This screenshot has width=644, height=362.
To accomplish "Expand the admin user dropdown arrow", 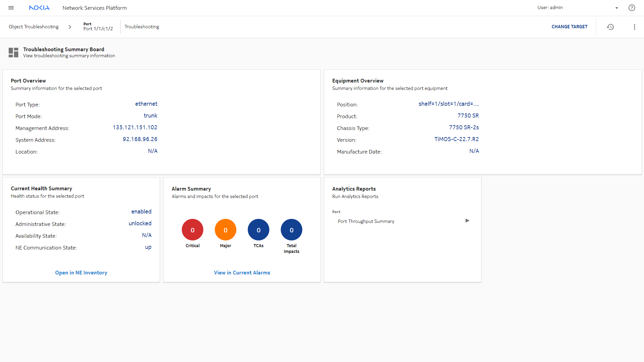I will point(616,8).
